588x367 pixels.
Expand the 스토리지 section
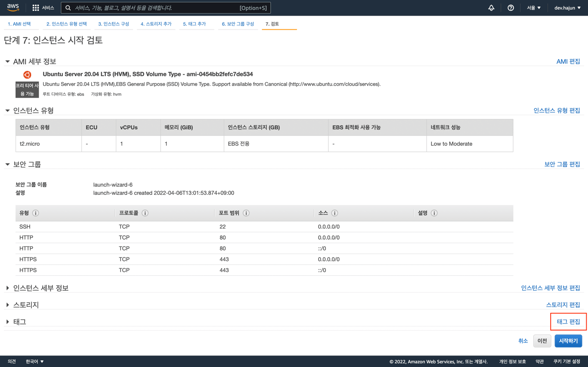7,305
